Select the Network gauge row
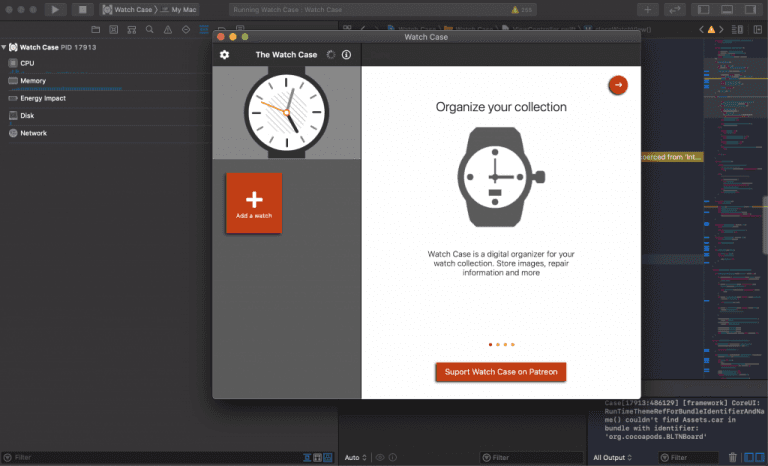 point(33,133)
